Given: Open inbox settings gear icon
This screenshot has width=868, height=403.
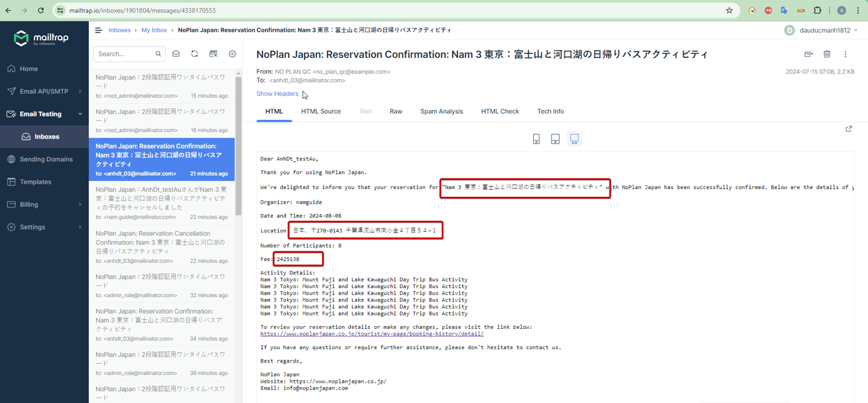Looking at the screenshot, I should (x=233, y=54).
